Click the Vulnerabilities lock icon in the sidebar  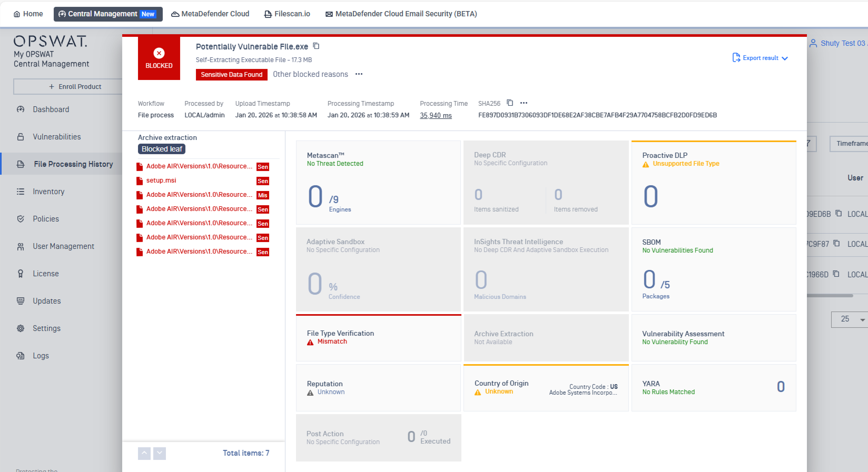tap(21, 137)
